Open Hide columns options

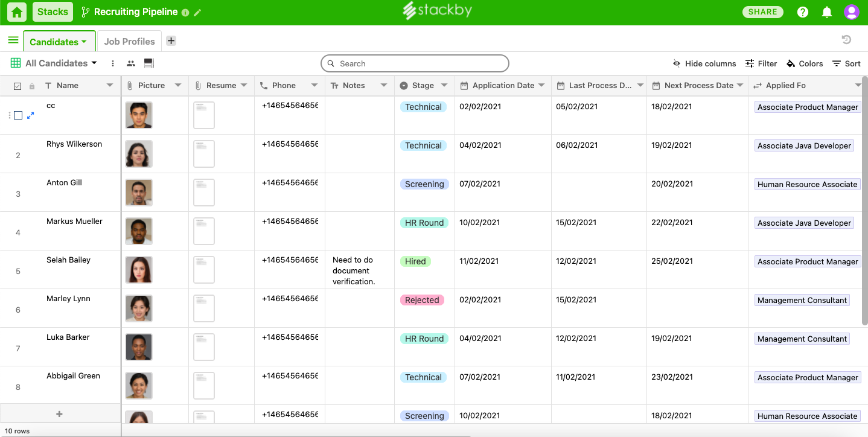[704, 63]
